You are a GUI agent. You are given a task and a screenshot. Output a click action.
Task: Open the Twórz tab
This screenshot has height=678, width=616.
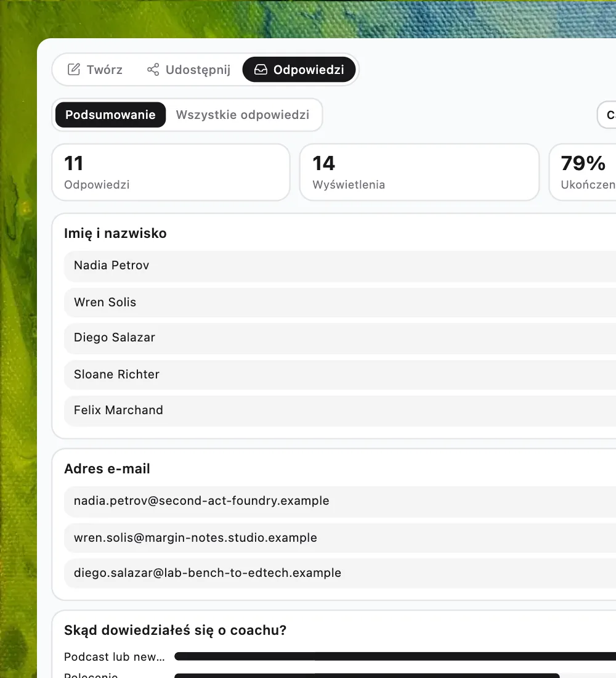click(95, 70)
